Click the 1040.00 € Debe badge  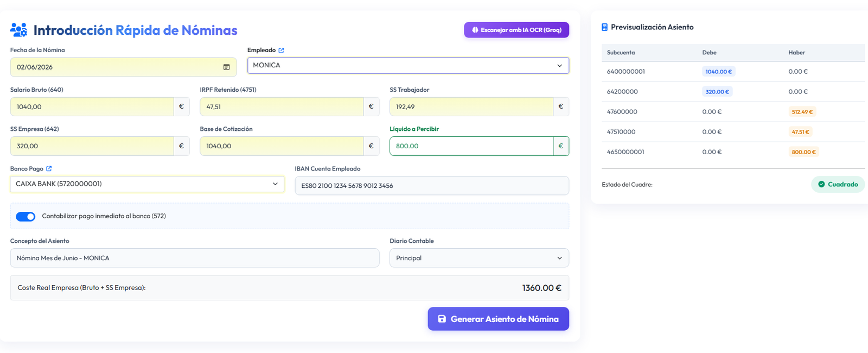[x=718, y=72]
